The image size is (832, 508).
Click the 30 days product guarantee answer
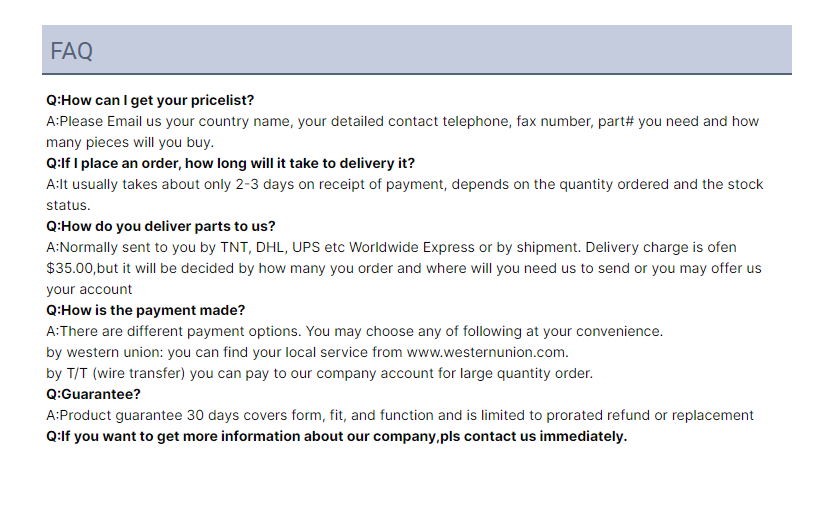click(x=400, y=415)
